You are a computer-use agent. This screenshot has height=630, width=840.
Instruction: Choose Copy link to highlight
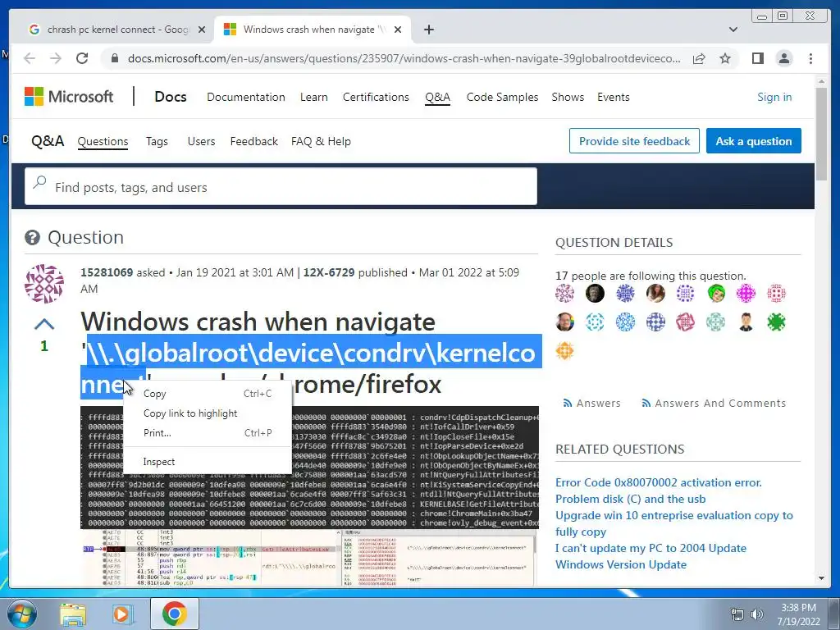click(x=208, y=413)
